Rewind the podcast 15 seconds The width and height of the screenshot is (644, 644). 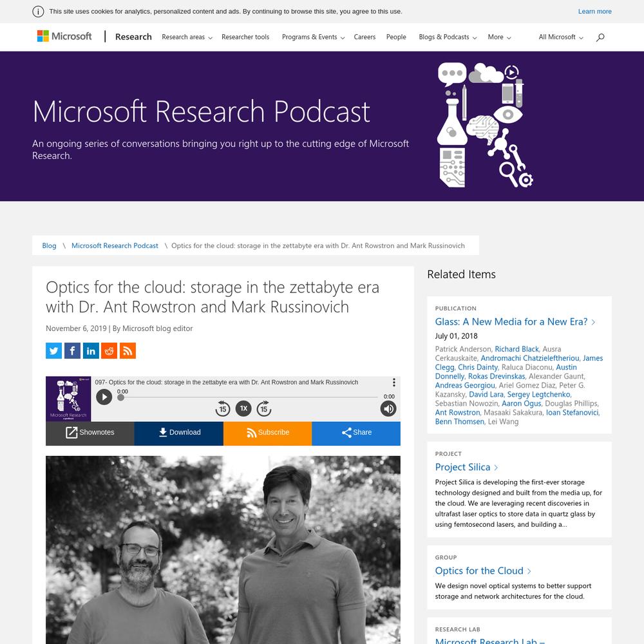click(x=223, y=409)
